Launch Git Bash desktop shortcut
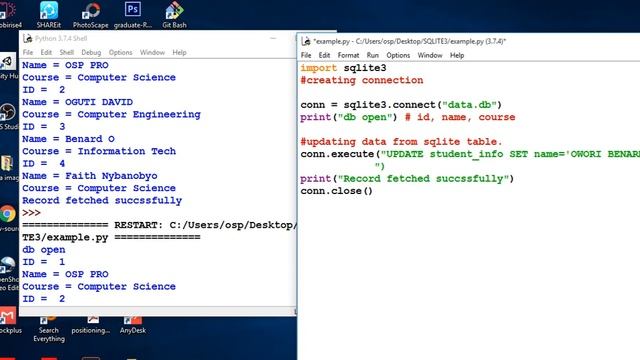The image size is (640, 360). coord(174,14)
